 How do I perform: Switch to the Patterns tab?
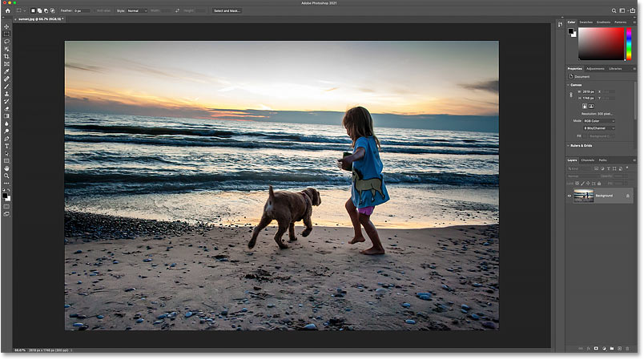click(620, 22)
